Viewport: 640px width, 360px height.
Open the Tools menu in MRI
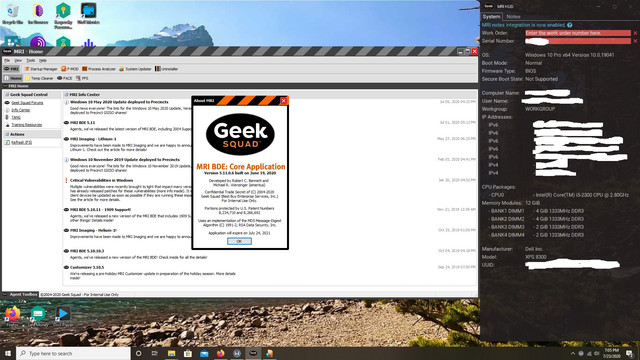(x=31, y=60)
